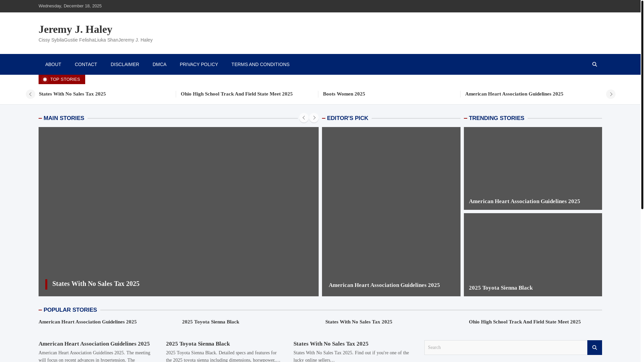
Task: Submit the sidebar search with the magnifier button
Action: [x=594, y=348]
